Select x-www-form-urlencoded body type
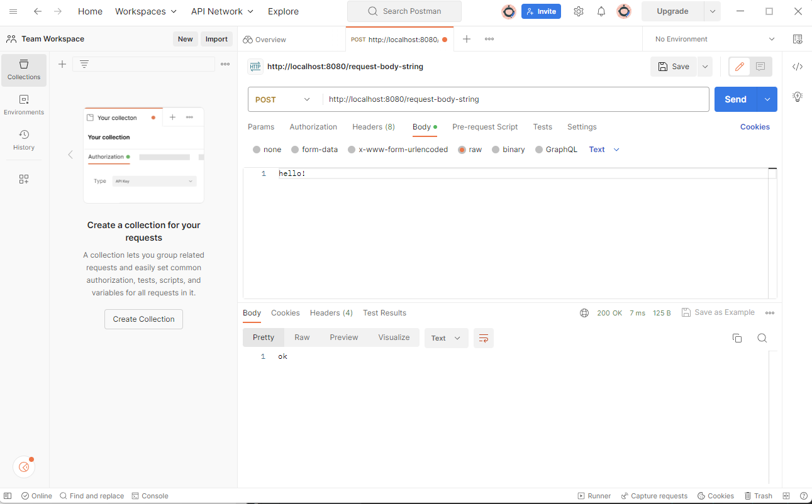Viewport: 812px width, 504px height. click(x=352, y=150)
